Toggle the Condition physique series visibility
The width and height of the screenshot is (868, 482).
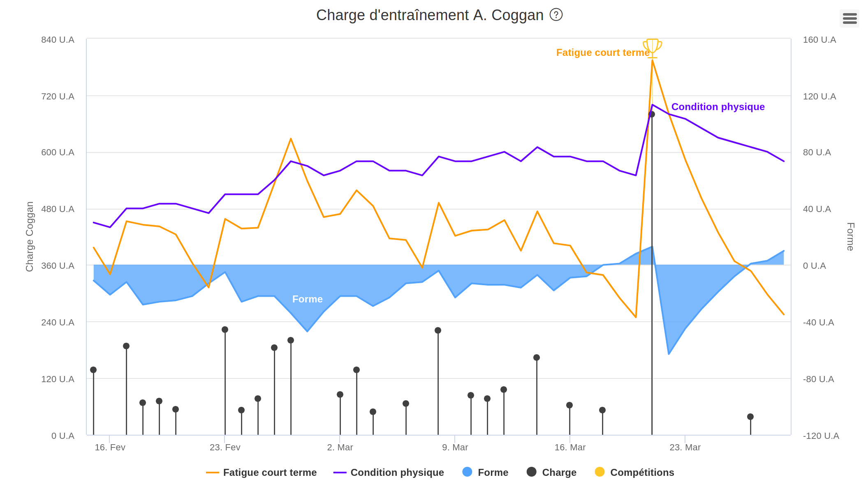396,473
